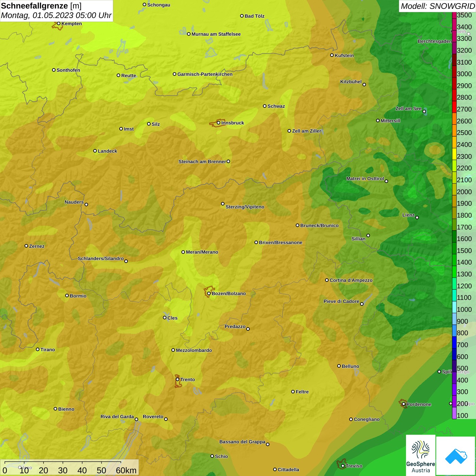The height and width of the screenshot is (476, 476).
Task: Click the Berchtesgaden label
Action: pos(435,41)
